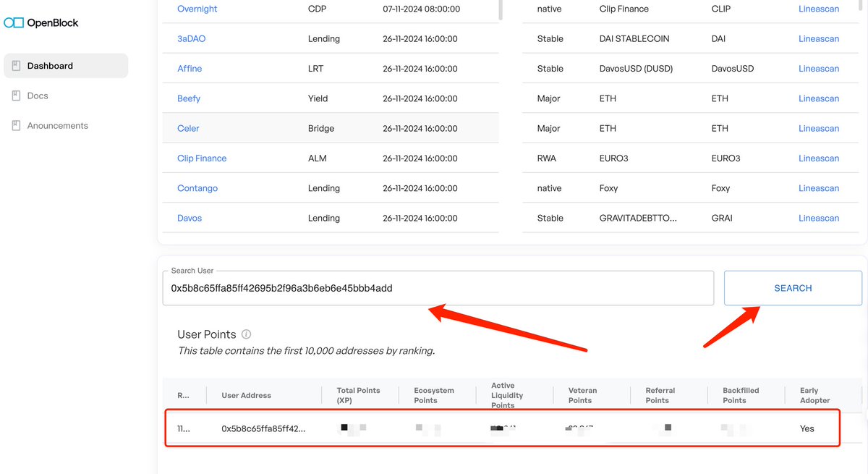The height and width of the screenshot is (474, 868).
Task: Open Lineascan link for DavosUSD token
Action: (x=819, y=69)
